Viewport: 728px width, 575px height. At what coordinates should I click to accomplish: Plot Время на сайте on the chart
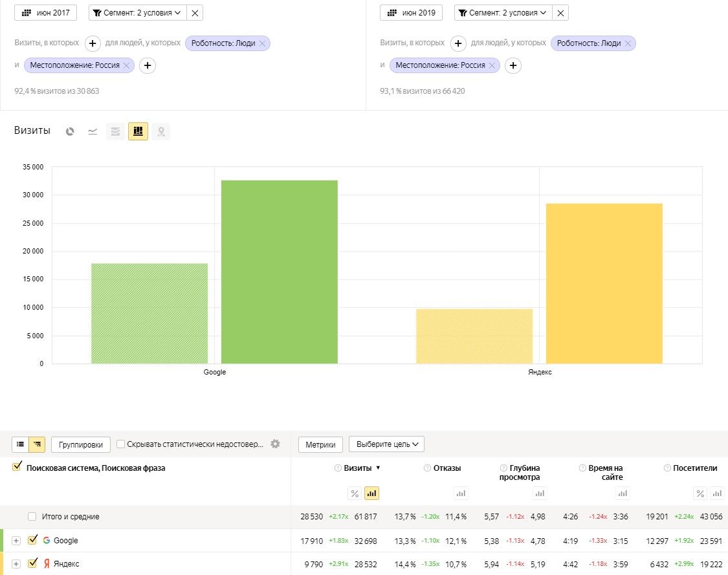coord(623,494)
